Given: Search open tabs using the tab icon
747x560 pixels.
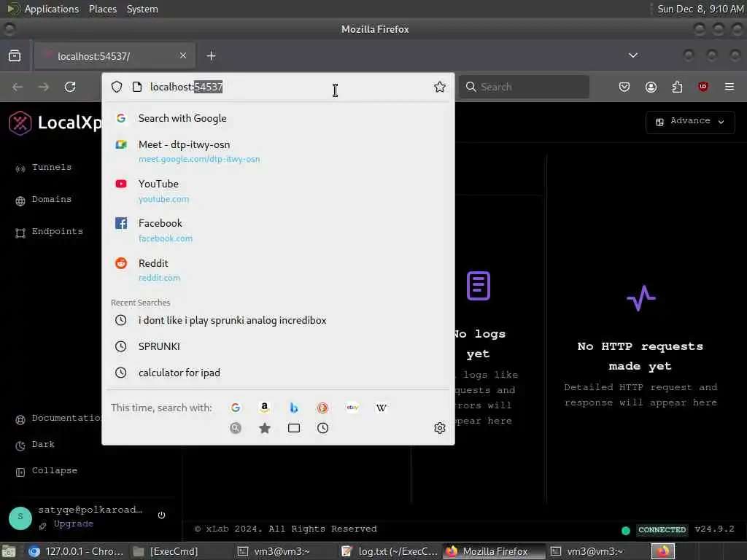Looking at the screenshot, I should tap(294, 428).
